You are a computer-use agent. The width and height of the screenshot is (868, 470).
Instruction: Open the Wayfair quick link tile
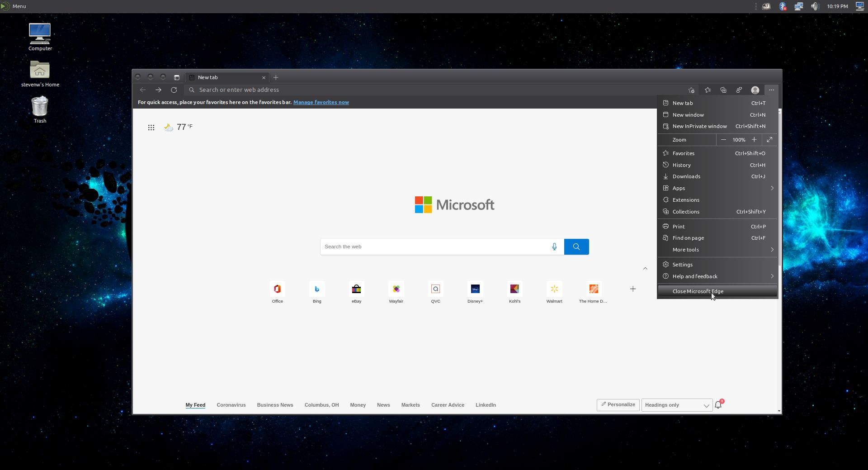click(396, 293)
